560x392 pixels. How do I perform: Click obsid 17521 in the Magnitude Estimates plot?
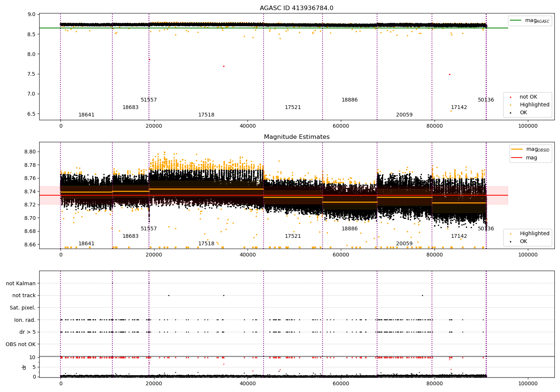click(293, 236)
